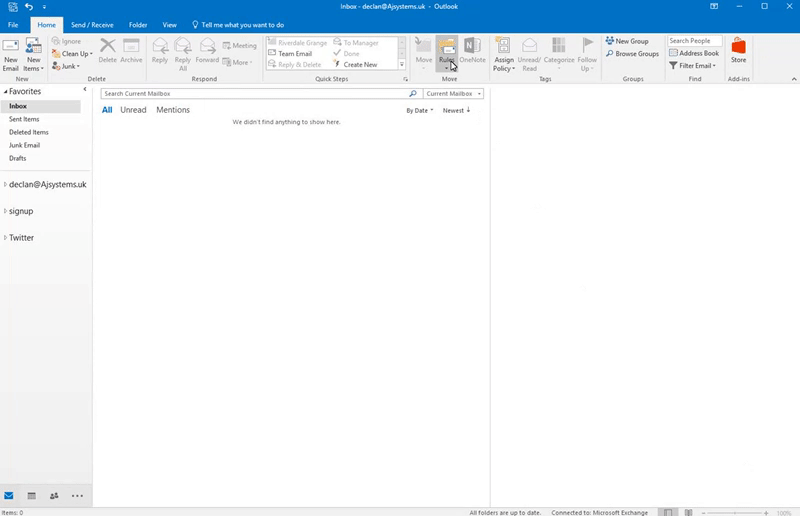Switch to Calendar view in navigation bar

click(32, 496)
